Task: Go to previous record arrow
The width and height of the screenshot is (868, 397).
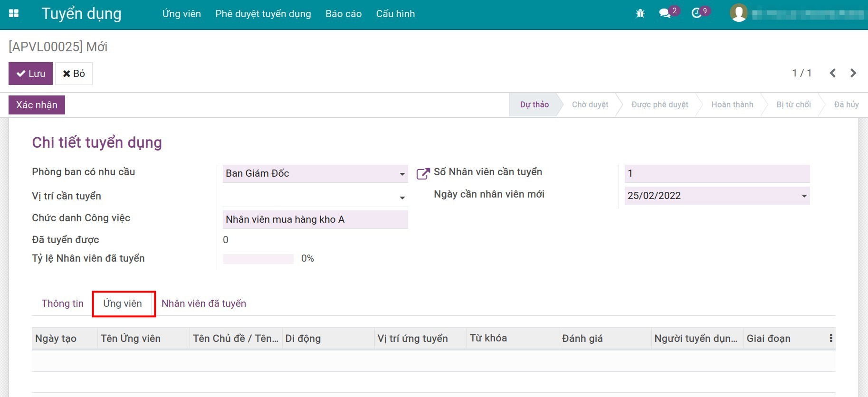Action: click(x=832, y=73)
